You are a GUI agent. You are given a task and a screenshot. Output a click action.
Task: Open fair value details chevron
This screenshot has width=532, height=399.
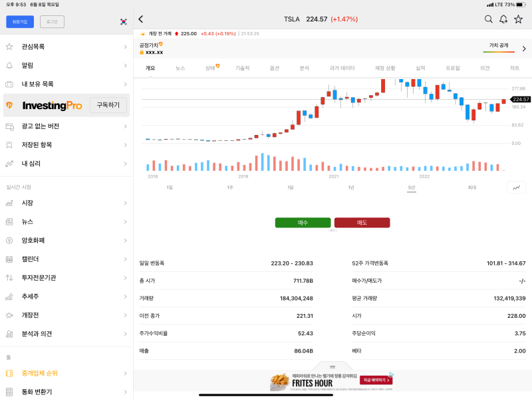[524, 49]
